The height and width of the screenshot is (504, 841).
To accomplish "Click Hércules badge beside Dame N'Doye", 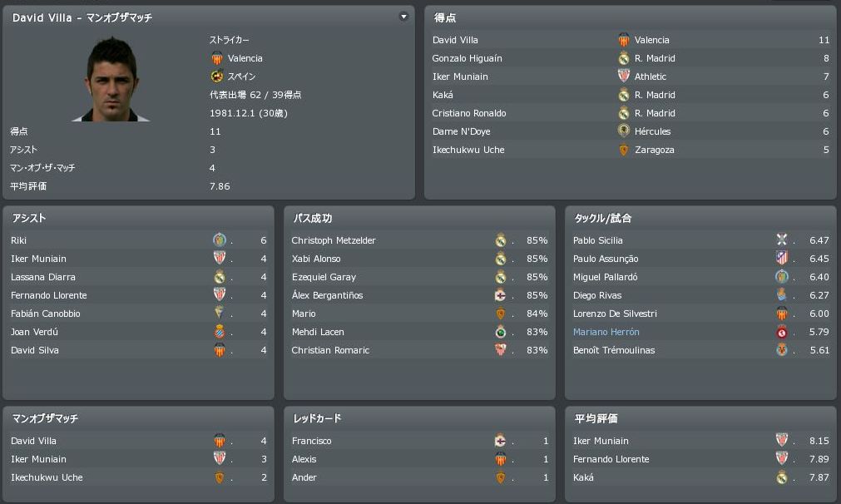I will [x=623, y=131].
